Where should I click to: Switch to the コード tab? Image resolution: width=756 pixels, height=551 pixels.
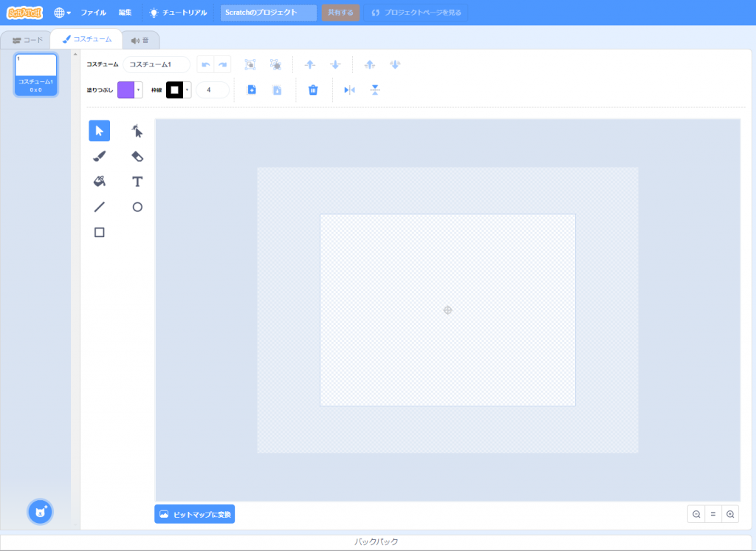28,40
